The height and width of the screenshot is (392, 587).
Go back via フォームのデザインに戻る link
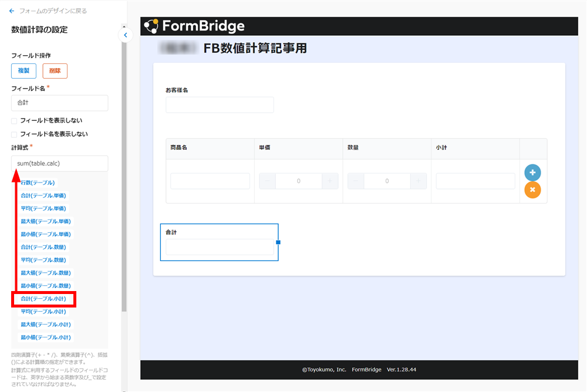tap(53, 11)
